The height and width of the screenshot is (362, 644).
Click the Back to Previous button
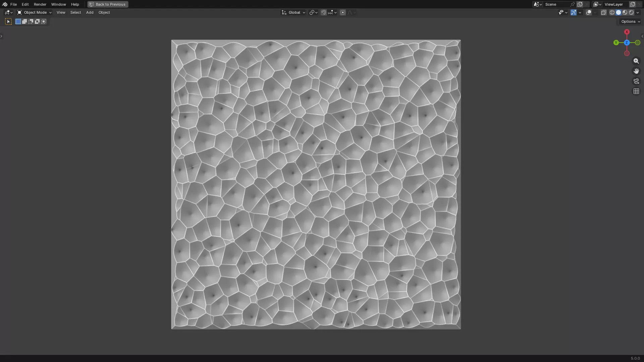point(108,4)
